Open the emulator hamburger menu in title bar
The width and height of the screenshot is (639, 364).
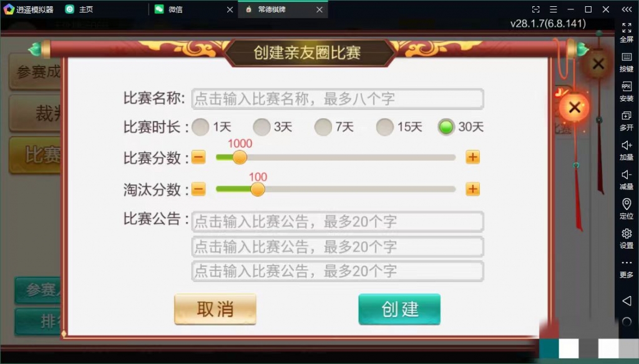tap(553, 9)
